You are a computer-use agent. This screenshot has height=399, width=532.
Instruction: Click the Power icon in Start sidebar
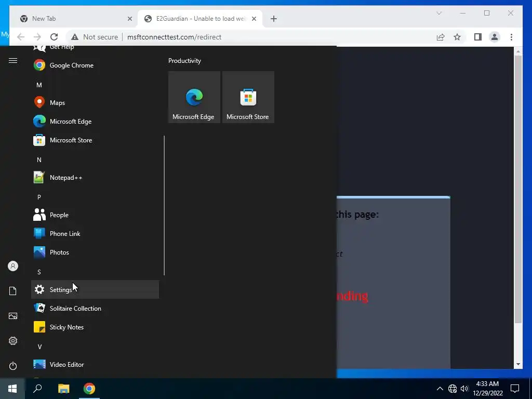[13, 366]
